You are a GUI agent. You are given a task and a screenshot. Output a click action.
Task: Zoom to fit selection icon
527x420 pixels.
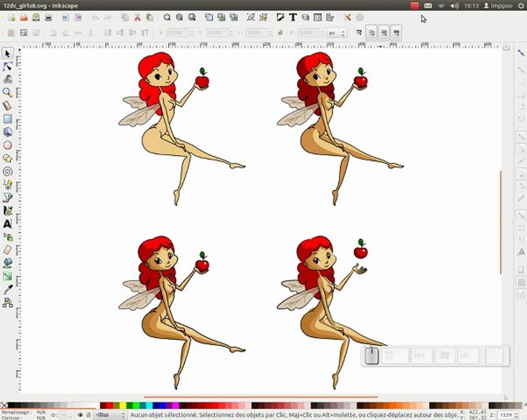[x=167, y=17]
